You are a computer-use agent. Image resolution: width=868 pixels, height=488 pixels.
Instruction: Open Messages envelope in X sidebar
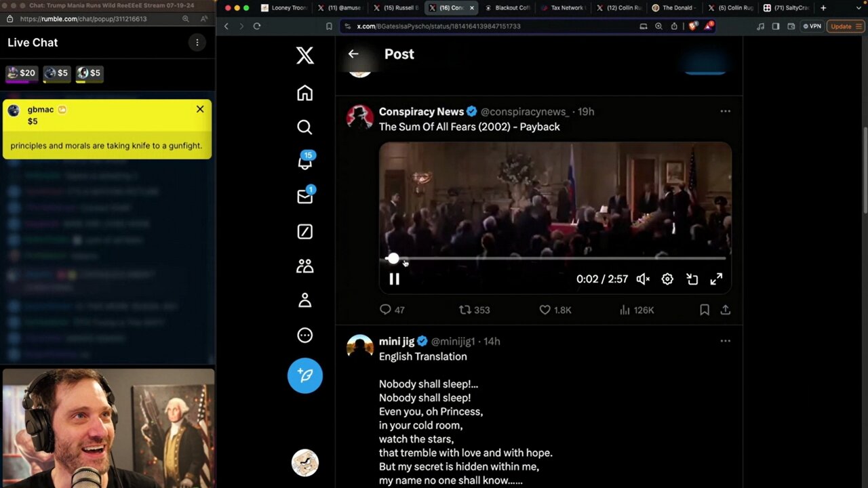(305, 195)
